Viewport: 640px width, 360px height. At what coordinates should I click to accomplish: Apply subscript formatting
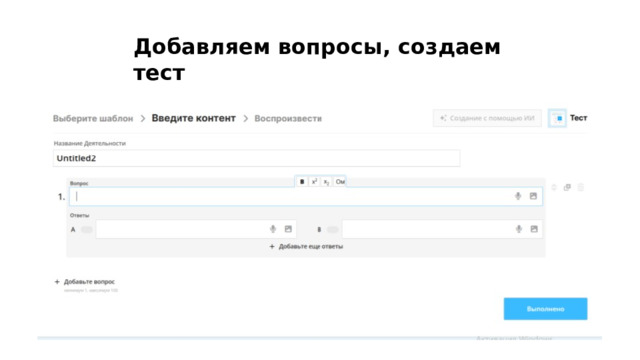[327, 182]
